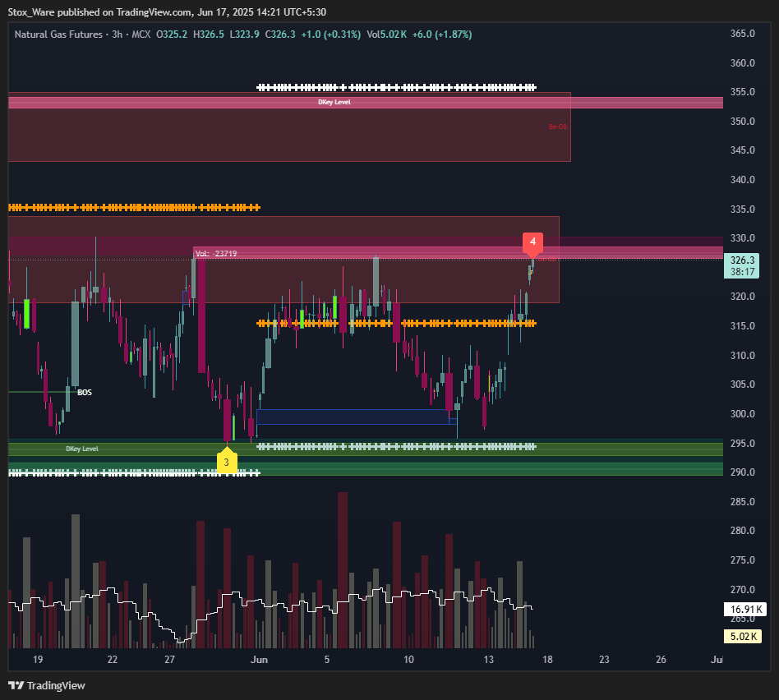Click the yellow 5.02K volume label
The height and width of the screenshot is (700, 779).
pos(743,637)
